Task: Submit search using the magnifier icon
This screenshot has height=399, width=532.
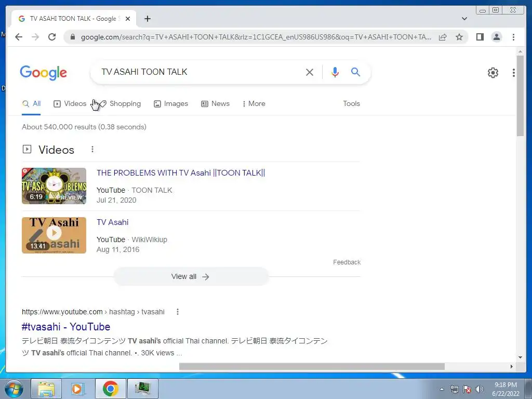Action: tap(355, 72)
